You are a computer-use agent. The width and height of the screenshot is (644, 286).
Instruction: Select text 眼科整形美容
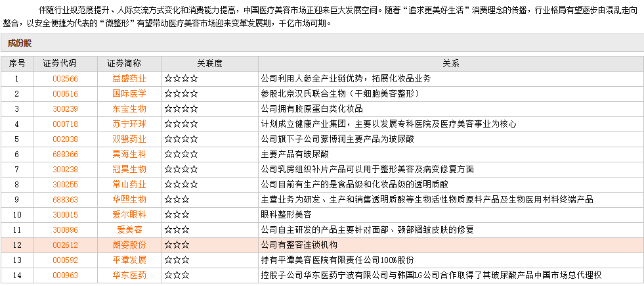pyautogui.click(x=286, y=215)
